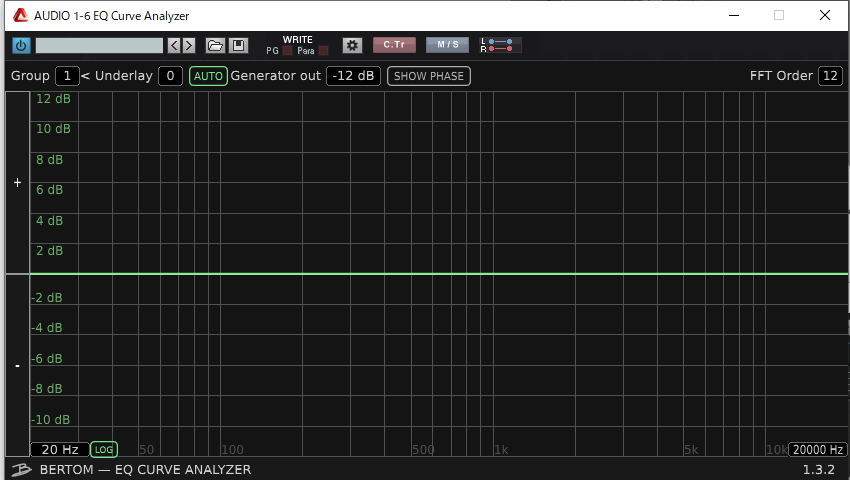Edit the 20000 Hz high frequency field
This screenshot has height=480, width=850.
[x=817, y=450]
